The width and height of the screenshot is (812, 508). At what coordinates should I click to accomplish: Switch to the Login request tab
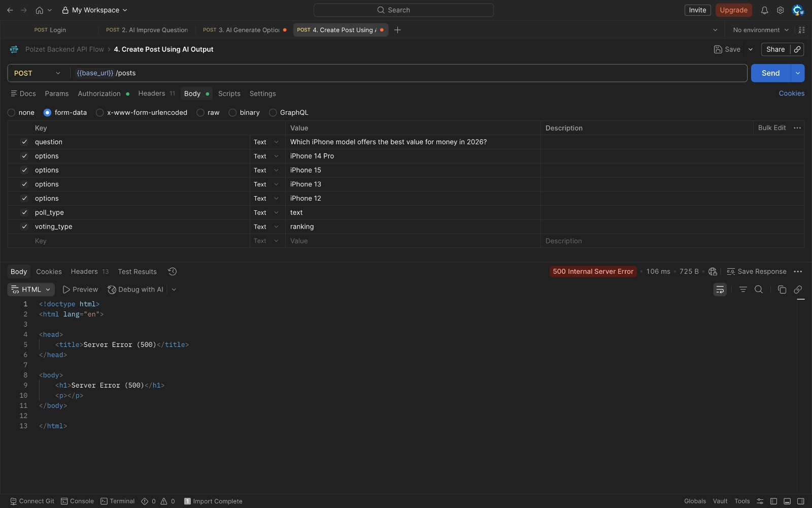click(x=50, y=30)
